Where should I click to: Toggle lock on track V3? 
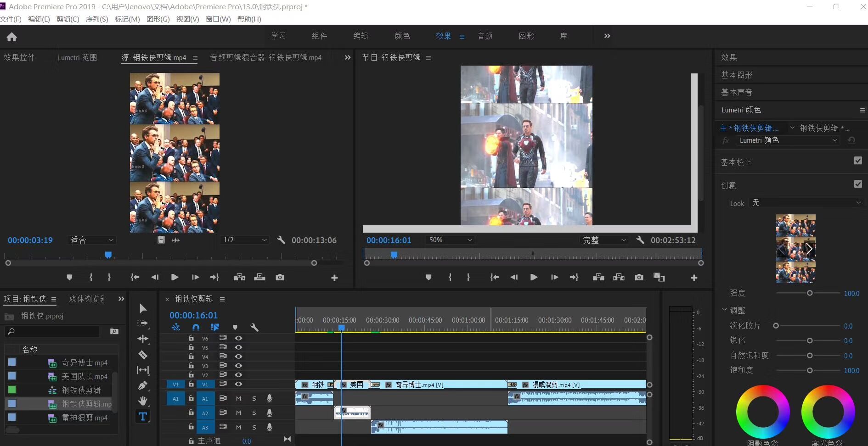pyautogui.click(x=191, y=366)
